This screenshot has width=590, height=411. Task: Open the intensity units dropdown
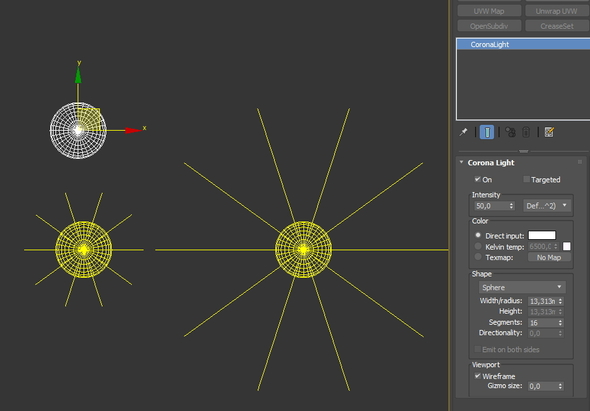(547, 206)
